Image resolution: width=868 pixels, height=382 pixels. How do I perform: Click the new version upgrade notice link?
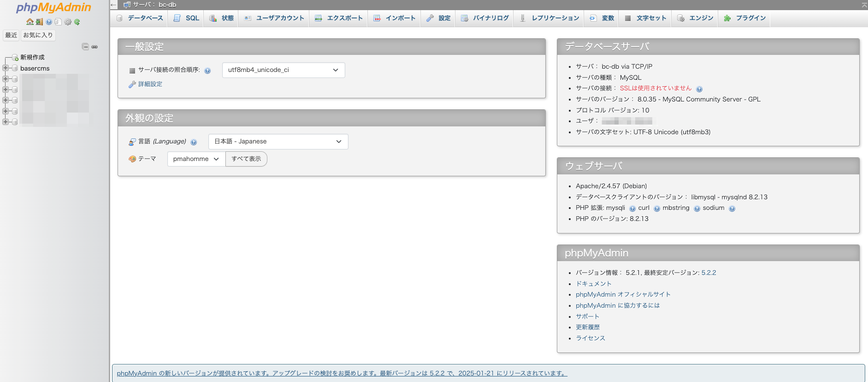coord(342,373)
